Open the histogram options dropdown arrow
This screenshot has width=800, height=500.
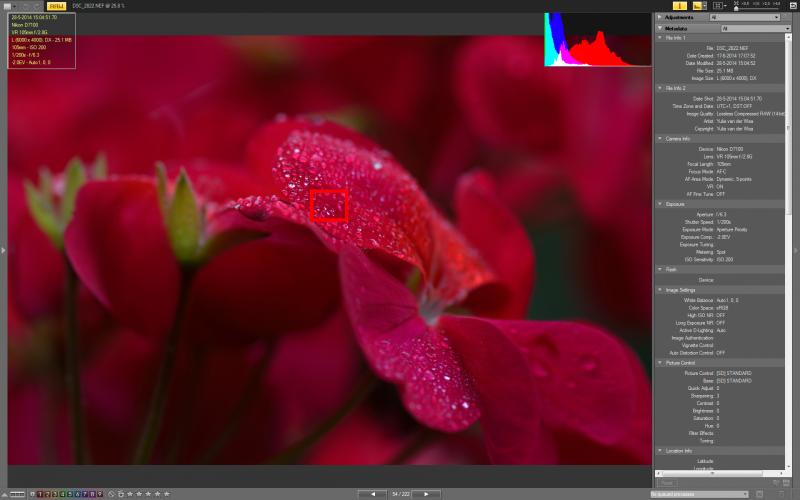705,6
